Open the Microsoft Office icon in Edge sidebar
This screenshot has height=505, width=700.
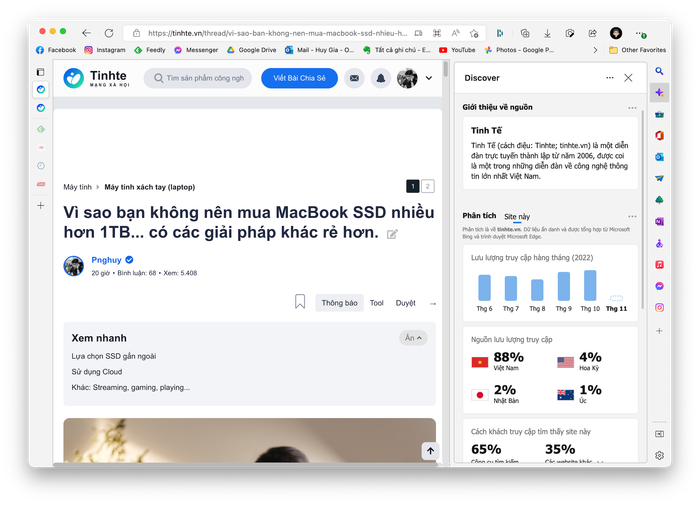pyautogui.click(x=660, y=135)
